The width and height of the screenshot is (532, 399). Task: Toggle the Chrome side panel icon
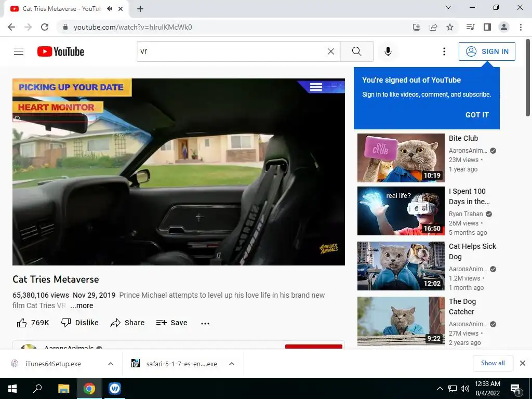[487, 27]
